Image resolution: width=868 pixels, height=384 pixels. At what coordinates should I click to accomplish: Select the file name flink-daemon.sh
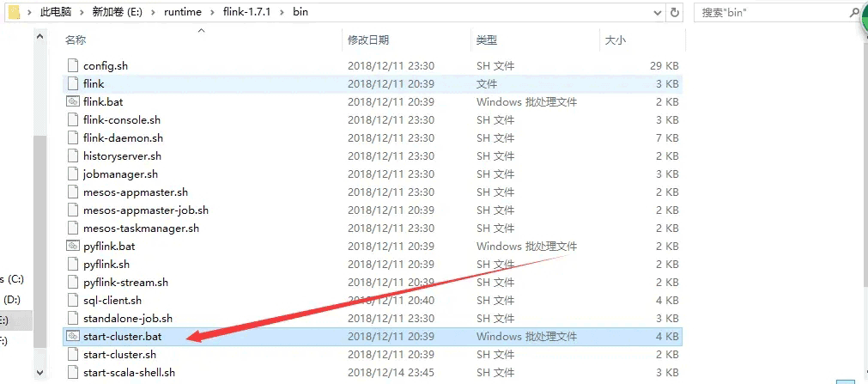pos(123,137)
